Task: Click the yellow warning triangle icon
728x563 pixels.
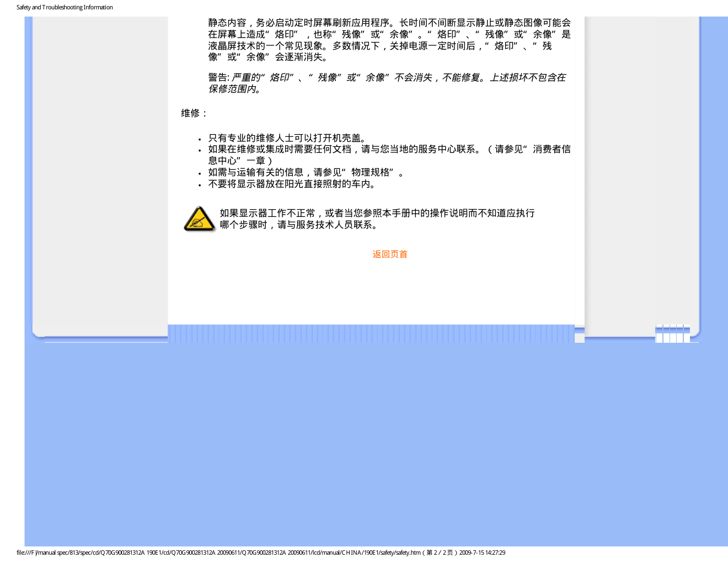Action: pos(199,219)
